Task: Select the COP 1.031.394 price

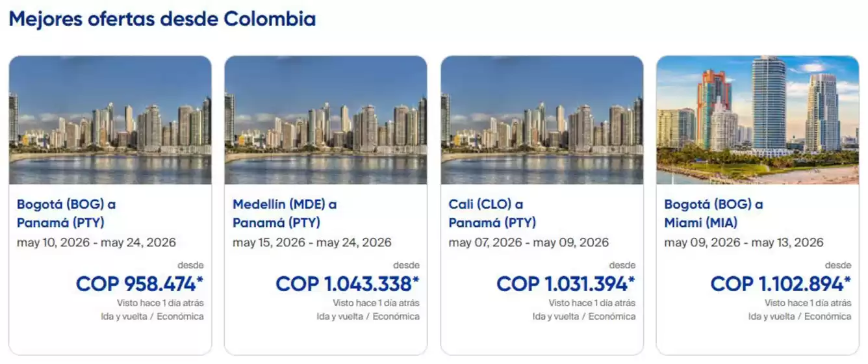Action: tap(565, 284)
